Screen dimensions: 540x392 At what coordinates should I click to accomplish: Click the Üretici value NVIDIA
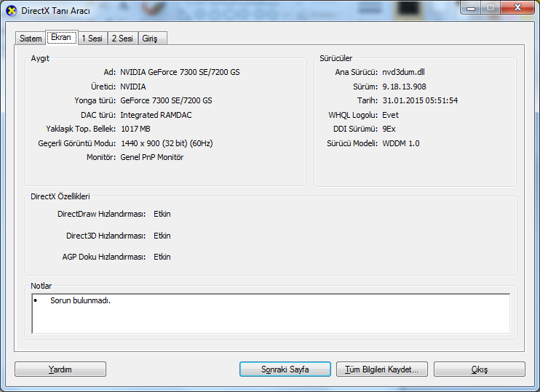pyautogui.click(x=133, y=87)
